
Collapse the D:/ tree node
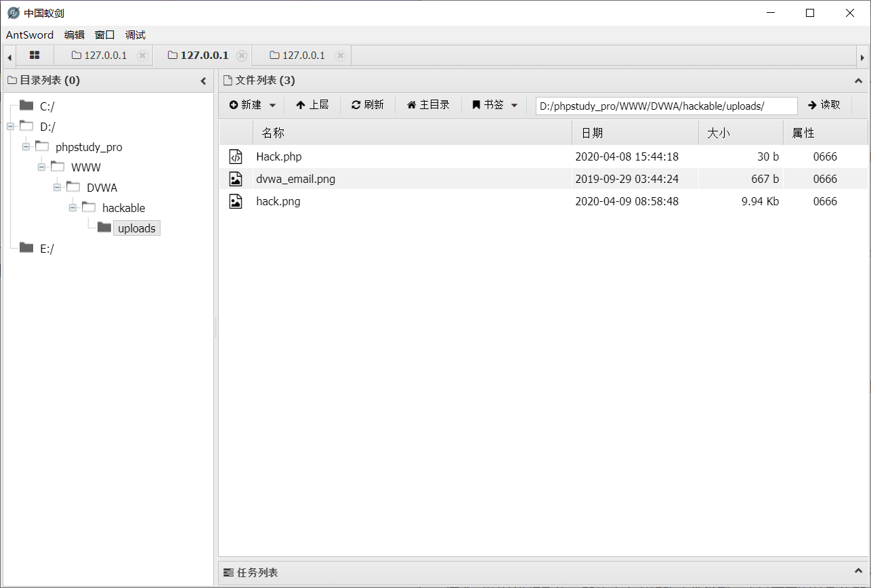pyautogui.click(x=10, y=126)
